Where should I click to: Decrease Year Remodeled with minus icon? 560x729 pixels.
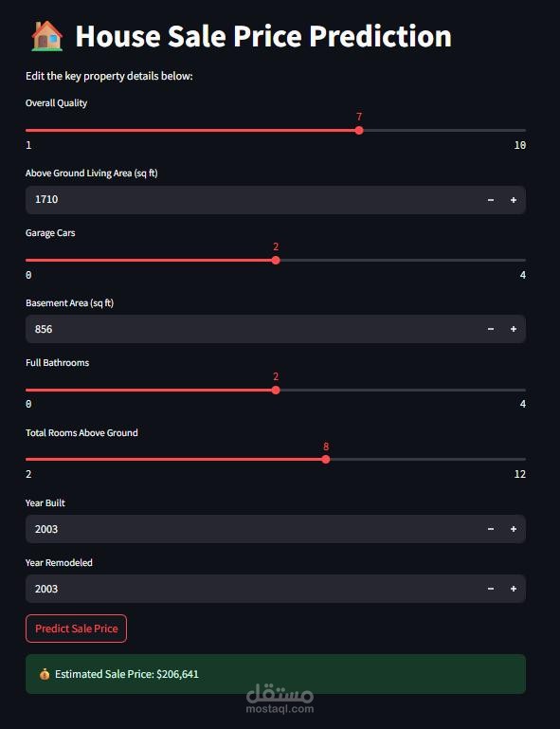(x=491, y=589)
